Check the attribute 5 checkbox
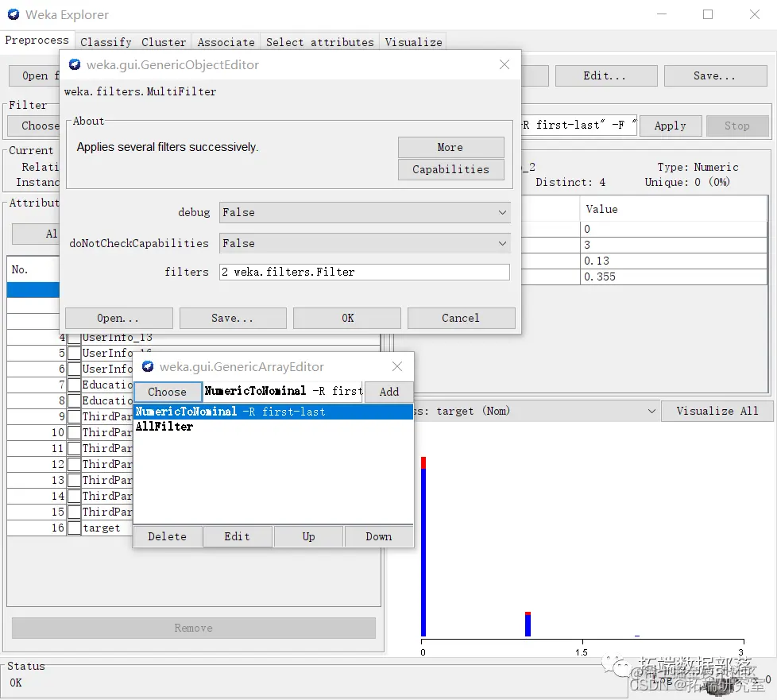 [74, 354]
